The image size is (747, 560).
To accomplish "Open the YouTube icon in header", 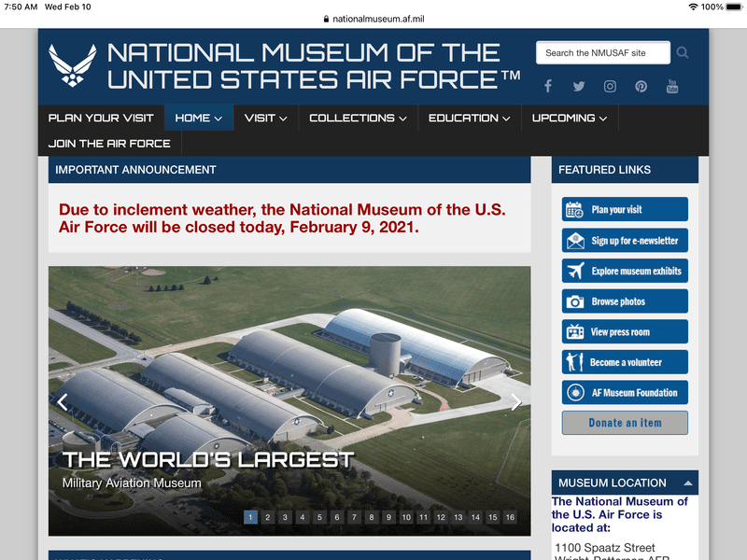I will point(672,86).
